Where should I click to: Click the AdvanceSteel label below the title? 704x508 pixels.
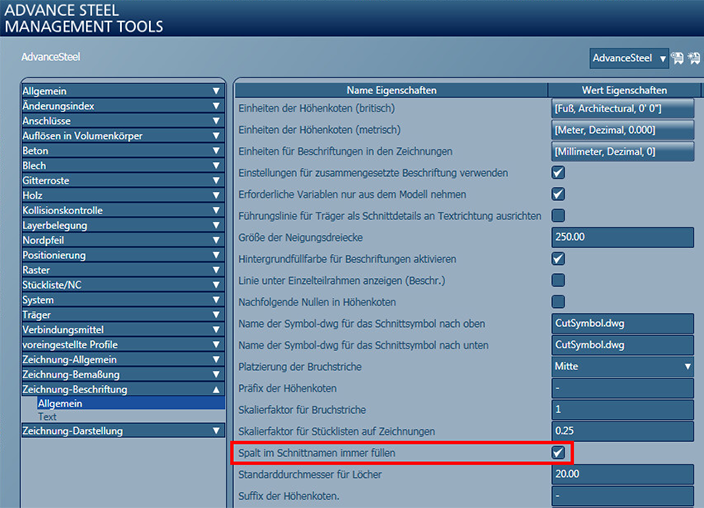pyautogui.click(x=51, y=57)
